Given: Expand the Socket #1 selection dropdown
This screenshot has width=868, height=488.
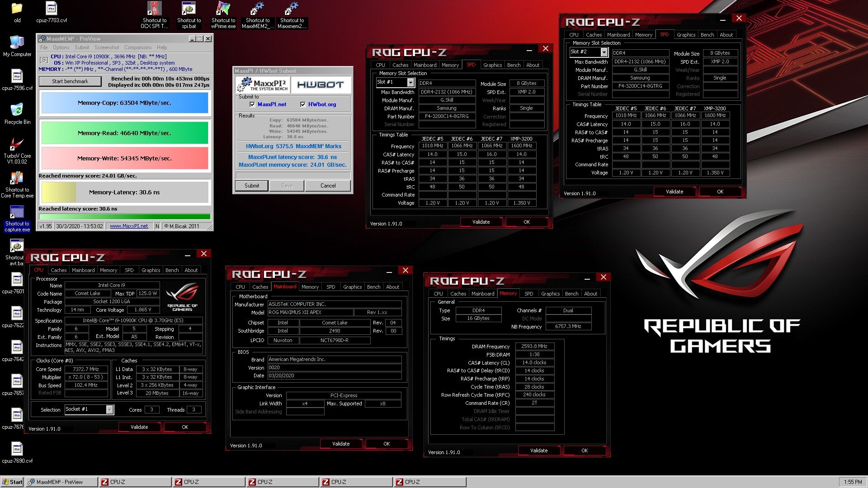Looking at the screenshot, I should [x=109, y=409].
